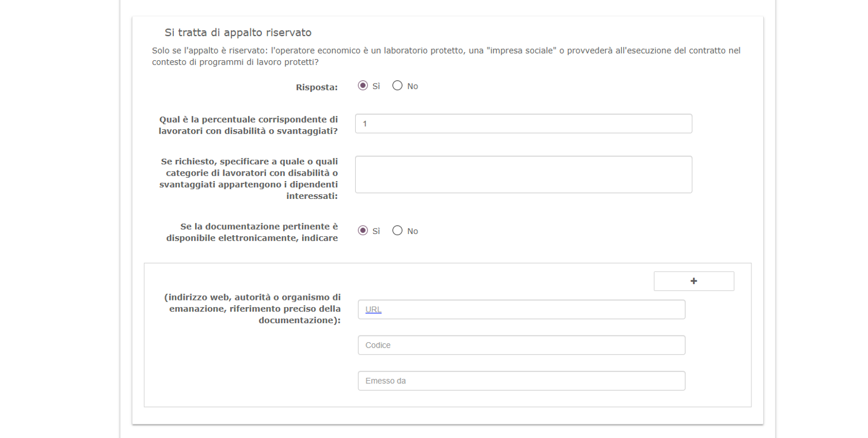The width and height of the screenshot is (868, 438).
Task: Choose "No" for documentazione disponibile elettronicamente
Action: coord(397,231)
